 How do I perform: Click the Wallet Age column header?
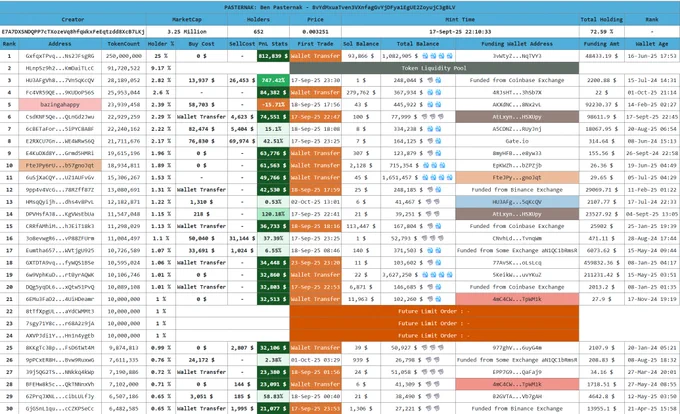coord(652,44)
